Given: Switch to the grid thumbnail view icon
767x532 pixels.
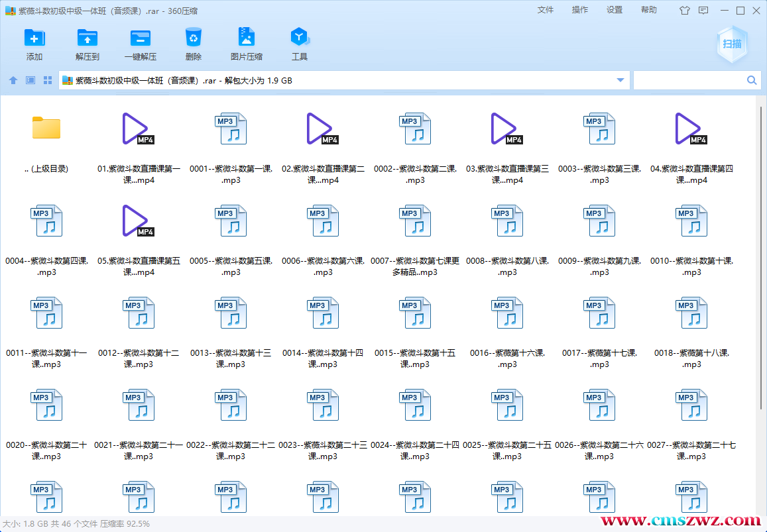Looking at the screenshot, I should (x=48, y=80).
